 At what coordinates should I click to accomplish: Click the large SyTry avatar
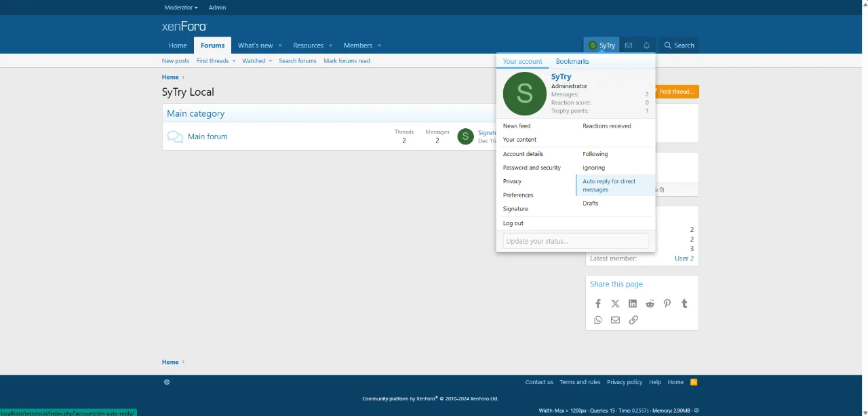(x=524, y=94)
